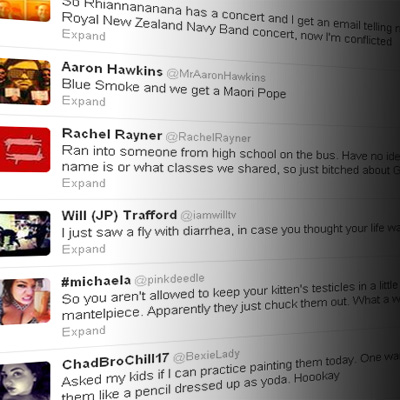Screen dimensions: 400x400
Task: Expand Will Trafford's fly tweet
Action: (84, 249)
